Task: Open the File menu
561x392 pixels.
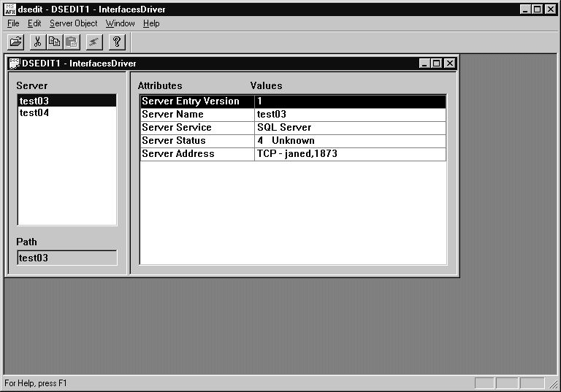Action: pyautogui.click(x=13, y=23)
